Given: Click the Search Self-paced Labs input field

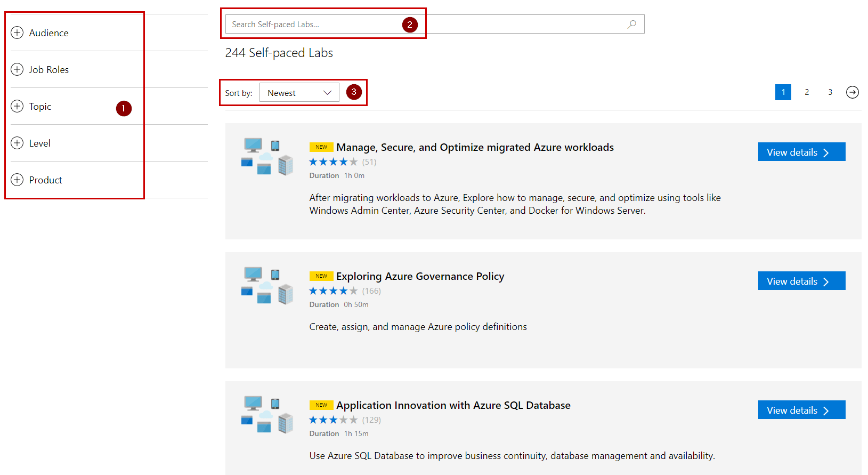Looking at the screenshot, I should point(435,24).
